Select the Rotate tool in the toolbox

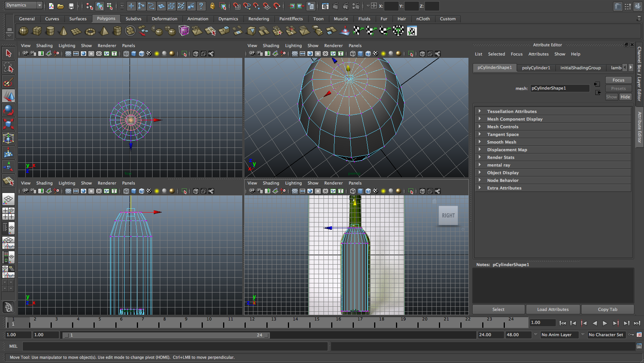[x=8, y=110]
